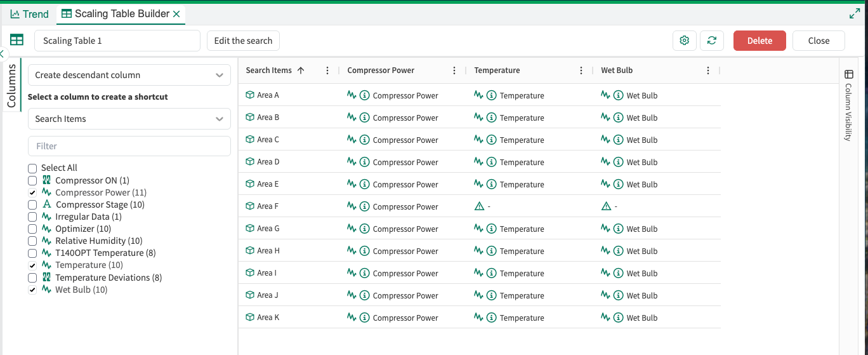Check the Select All checkbox
This screenshot has width=868, height=355.
(32, 168)
